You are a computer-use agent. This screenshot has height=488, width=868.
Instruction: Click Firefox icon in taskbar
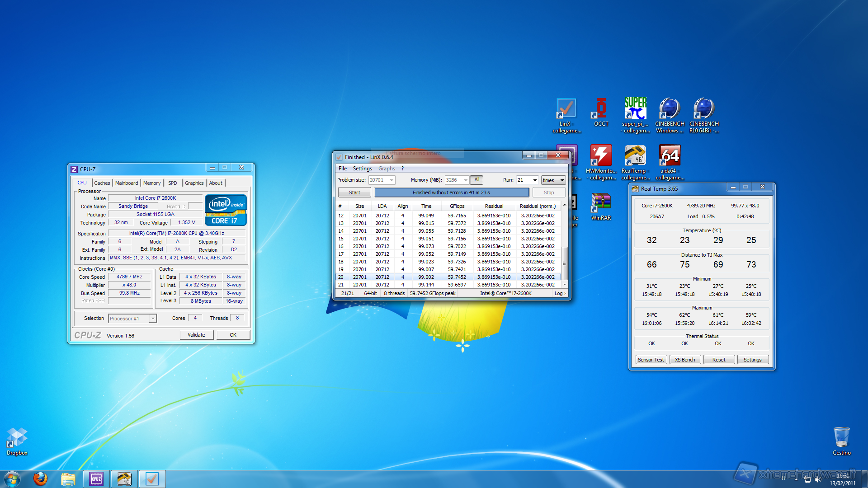pos(40,479)
